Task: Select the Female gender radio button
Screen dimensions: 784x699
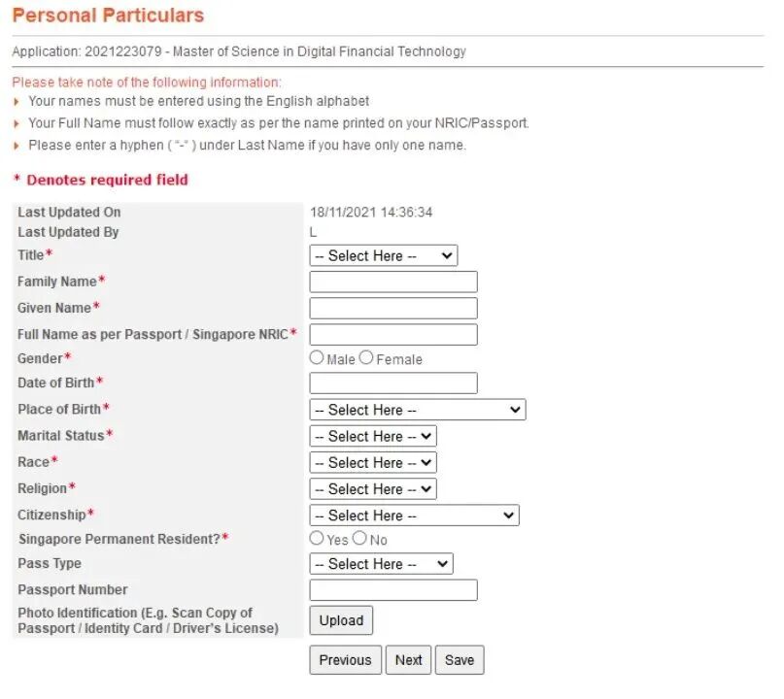Action: [366, 358]
